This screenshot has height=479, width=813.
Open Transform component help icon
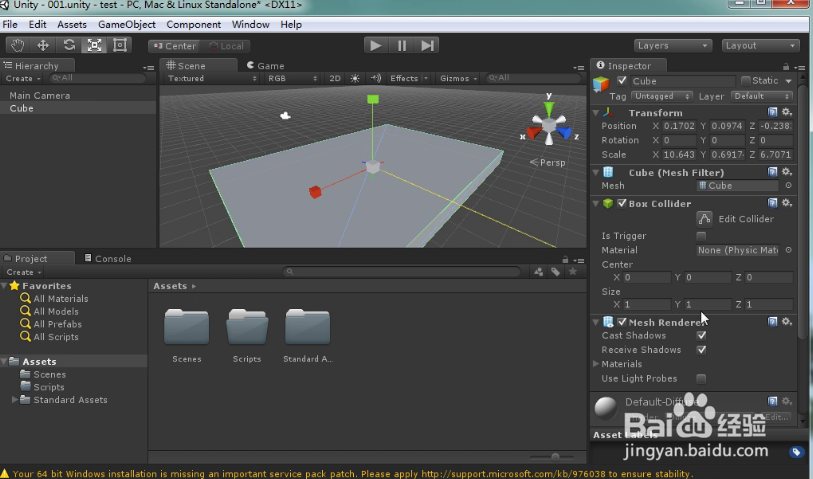tap(773, 112)
